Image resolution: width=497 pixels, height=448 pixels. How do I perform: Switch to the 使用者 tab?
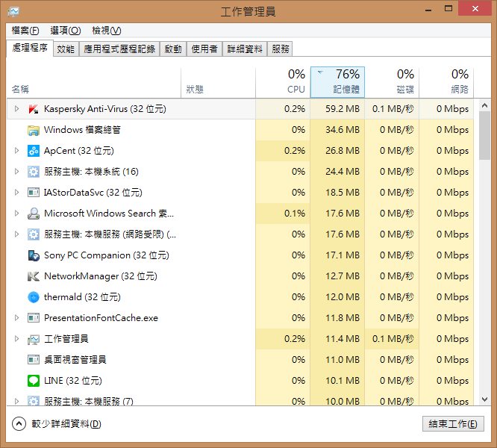point(204,49)
